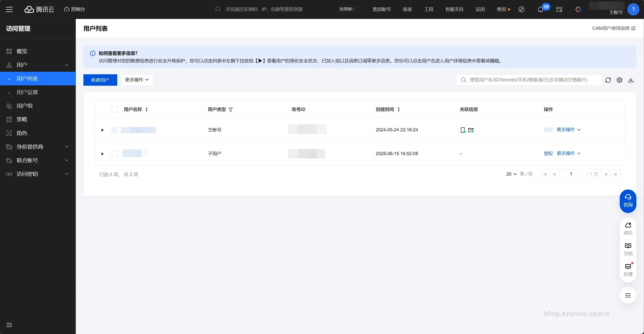
Task: Go to 用户设置 in the sidebar
Action: coord(27,92)
